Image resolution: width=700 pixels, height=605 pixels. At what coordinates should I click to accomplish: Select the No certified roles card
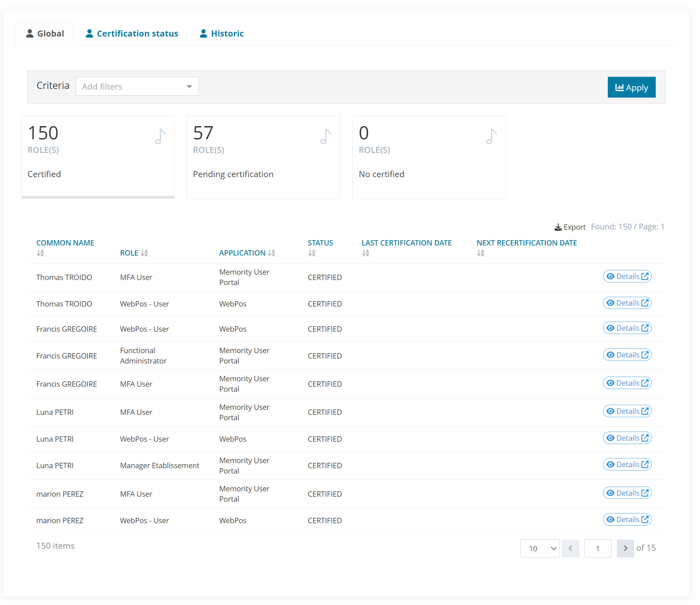pyautogui.click(x=428, y=158)
